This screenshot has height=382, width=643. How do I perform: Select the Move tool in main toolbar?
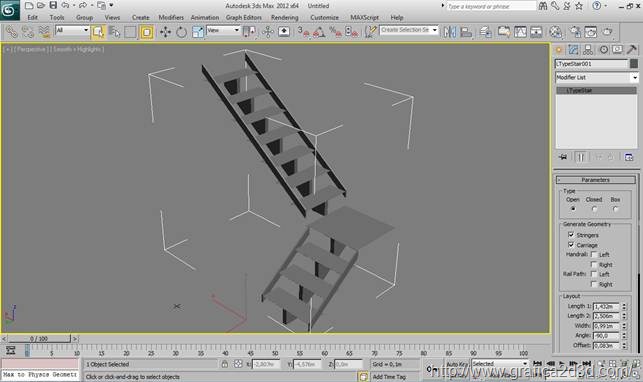165,32
